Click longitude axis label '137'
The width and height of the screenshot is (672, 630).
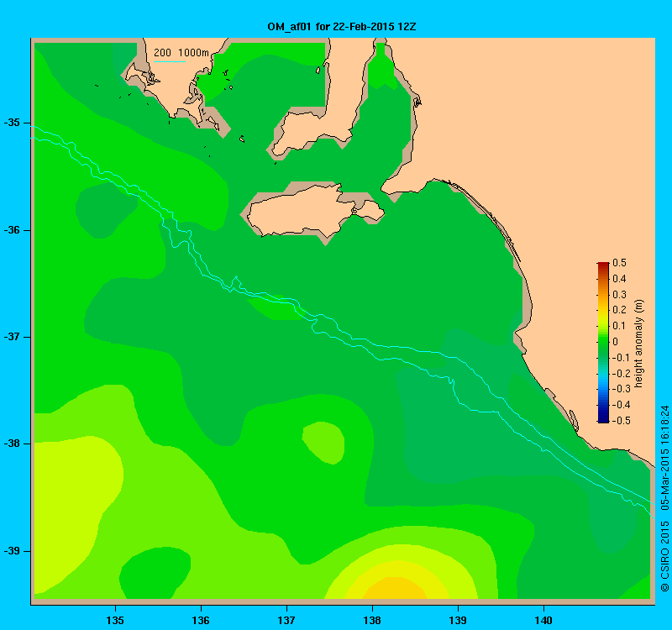click(286, 620)
